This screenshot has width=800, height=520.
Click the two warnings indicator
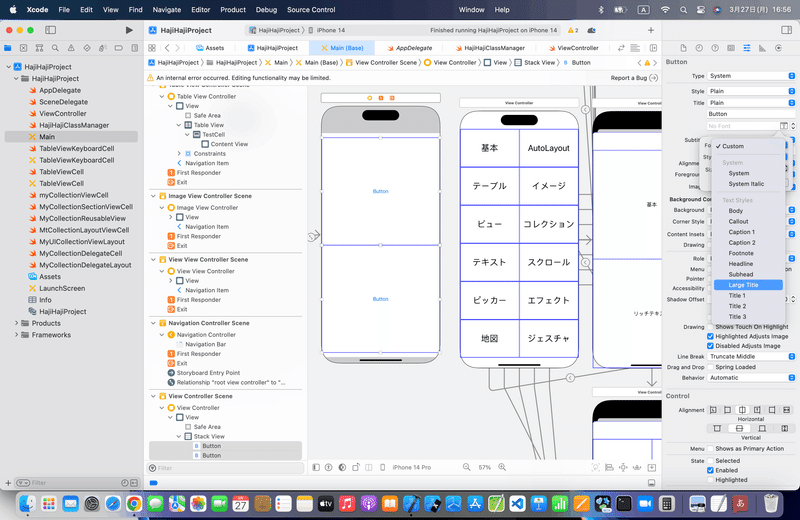(573, 30)
